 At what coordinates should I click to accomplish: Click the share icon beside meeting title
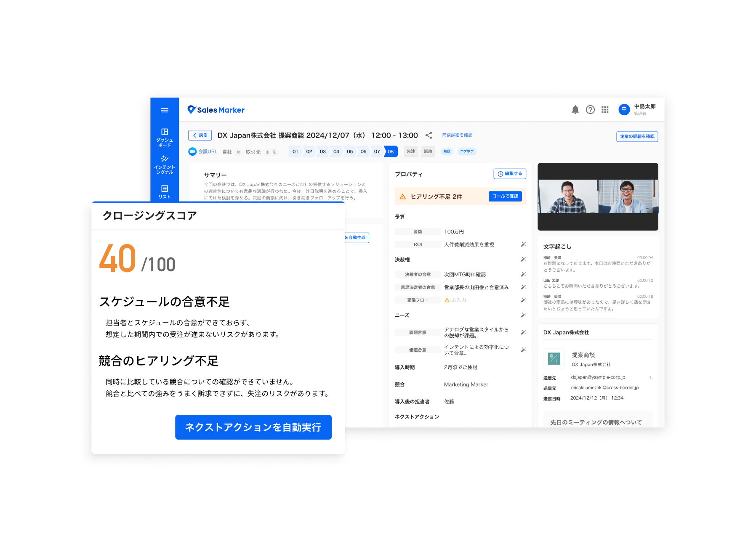tap(429, 135)
